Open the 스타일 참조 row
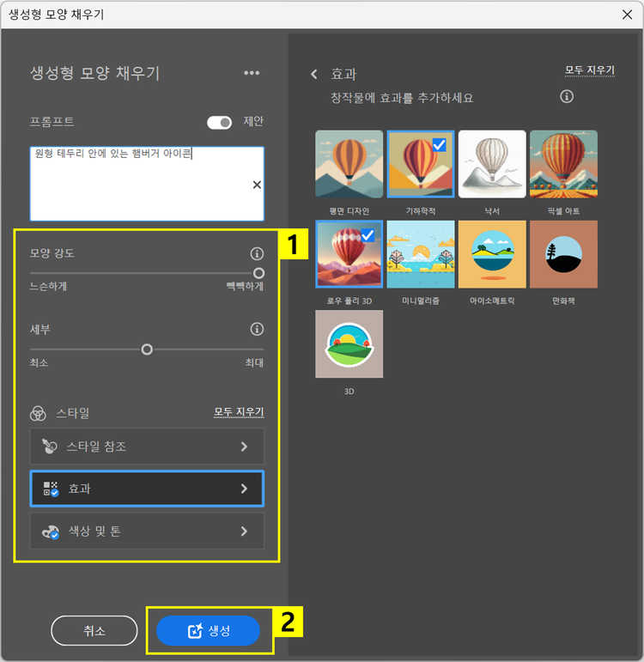 pyautogui.click(x=147, y=446)
